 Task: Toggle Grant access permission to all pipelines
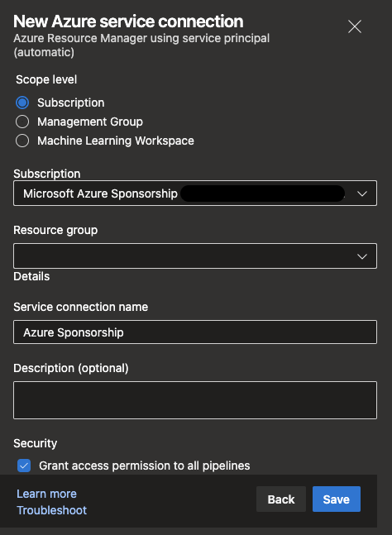(x=24, y=466)
